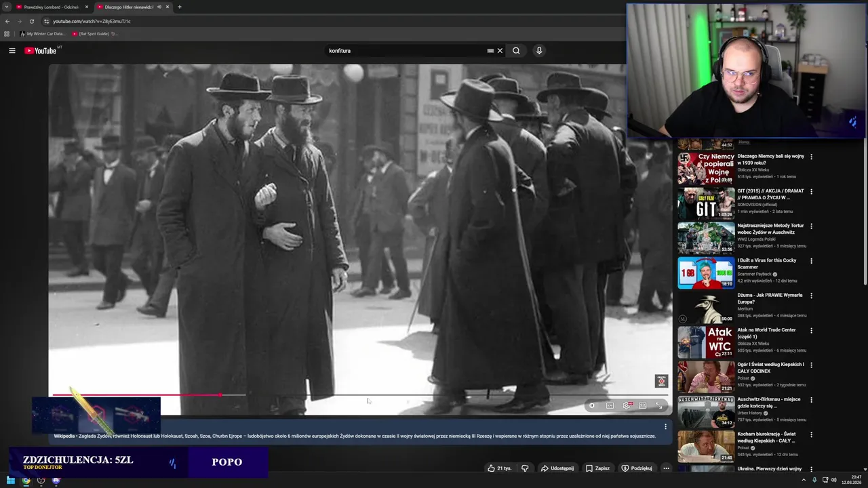The height and width of the screenshot is (488, 868).
Task: Click the Scammer Payback channel name
Action: pos(755,274)
